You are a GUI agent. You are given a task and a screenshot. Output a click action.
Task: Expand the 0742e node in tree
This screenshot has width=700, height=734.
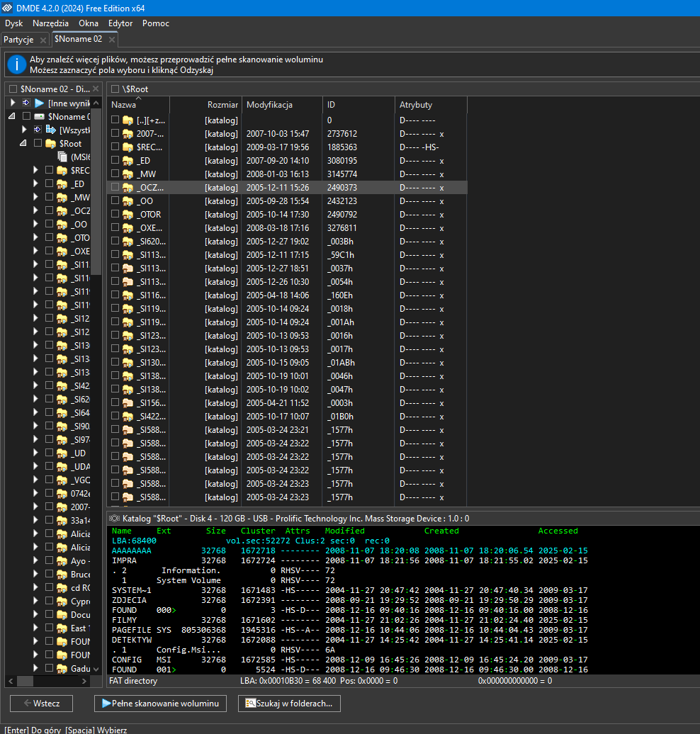[35, 493]
